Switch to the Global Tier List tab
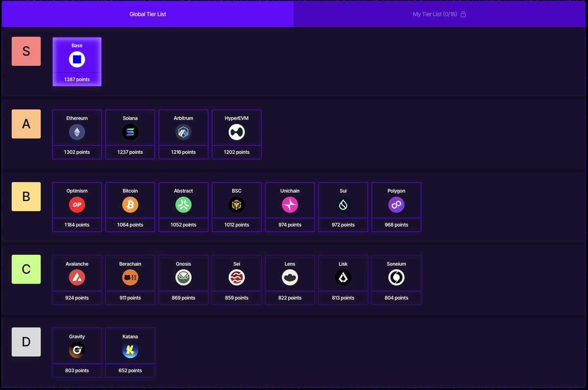The image size is (588, 390). tap(147, 14)
